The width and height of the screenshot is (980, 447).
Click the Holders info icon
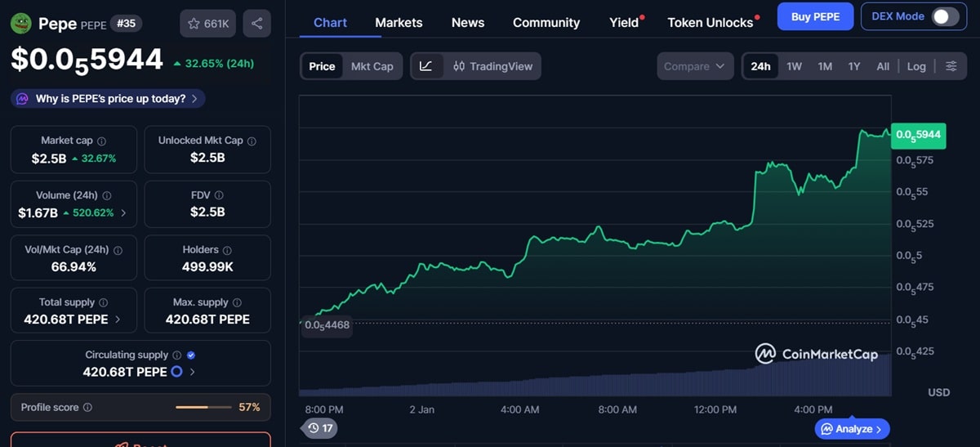coord(227,250)
